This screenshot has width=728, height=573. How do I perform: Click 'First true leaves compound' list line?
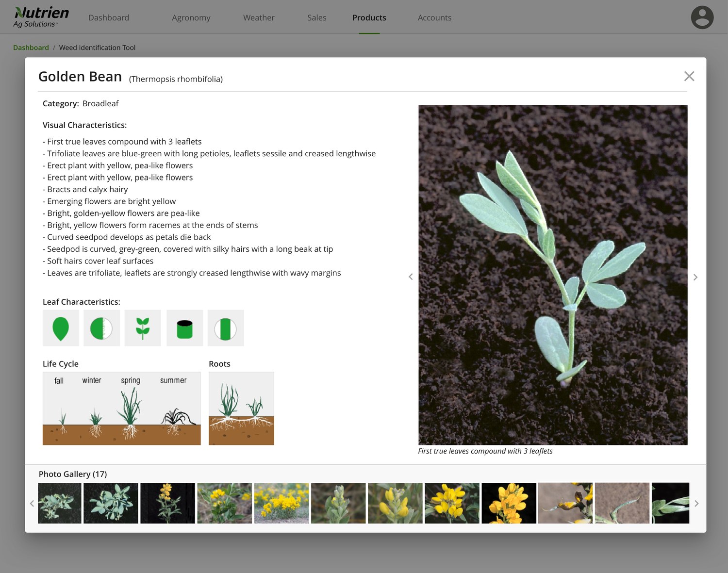[x=122, y=142]
